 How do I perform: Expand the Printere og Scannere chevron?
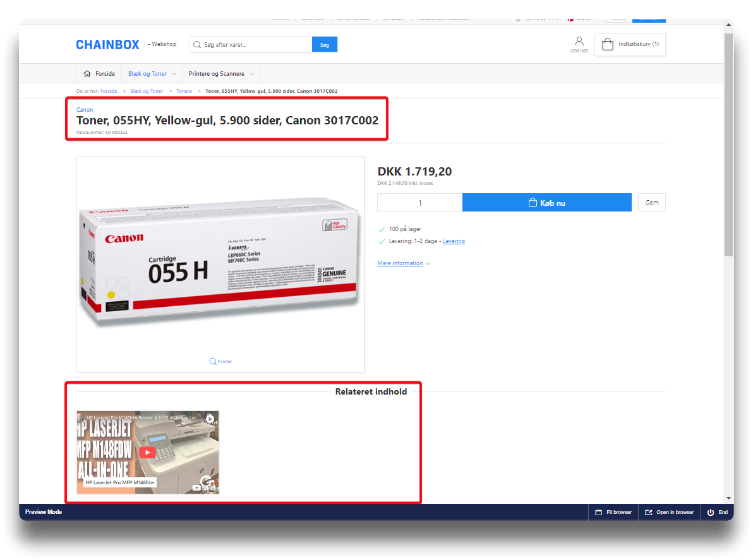click(252, 74)
